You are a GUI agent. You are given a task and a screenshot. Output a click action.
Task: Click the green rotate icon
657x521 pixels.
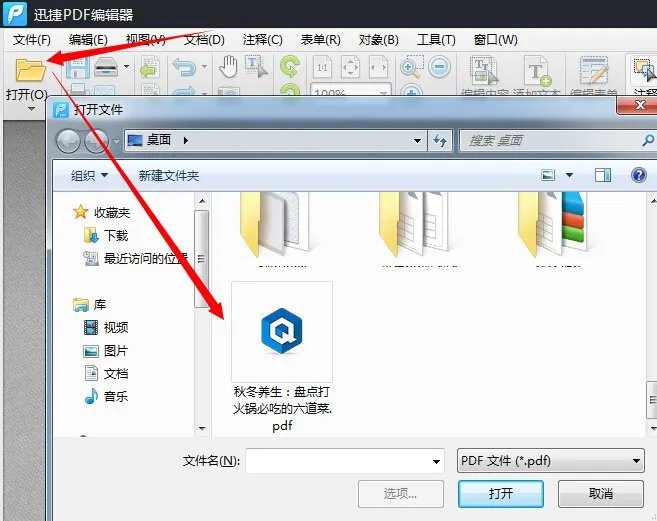(x=290, y=67)
